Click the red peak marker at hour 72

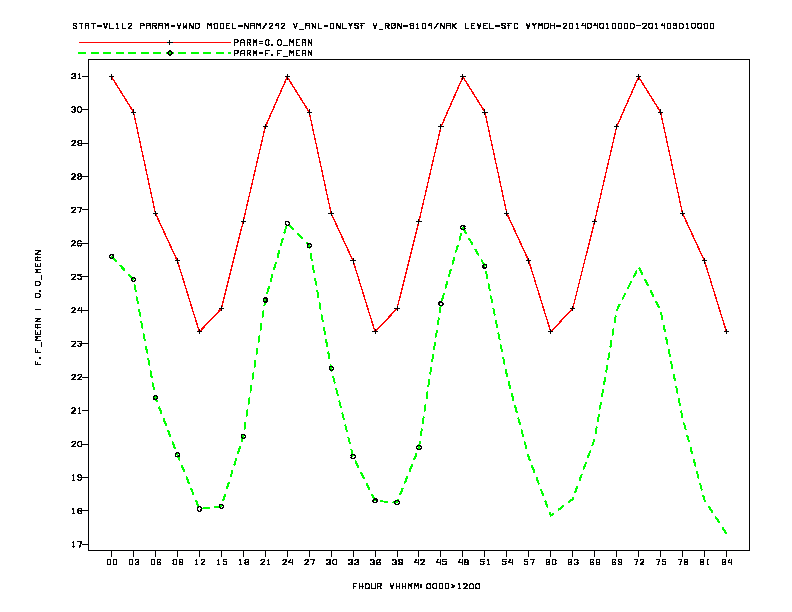[x=638, y=77]
